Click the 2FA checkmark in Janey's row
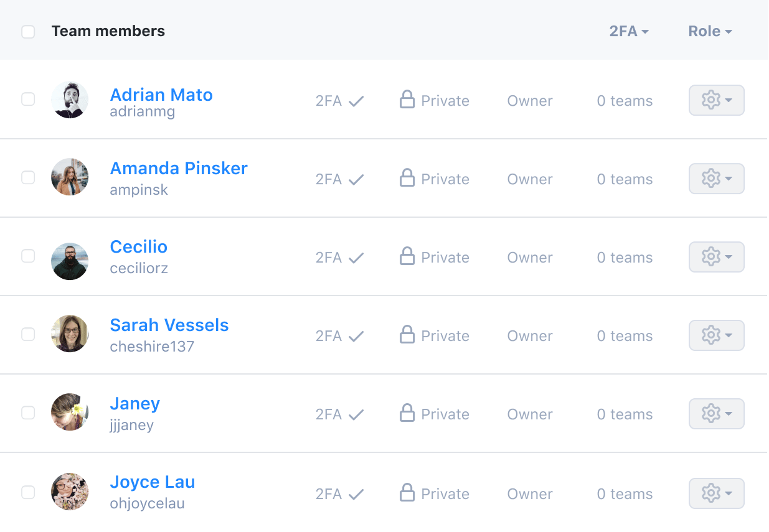This screenshot has height=532, width=769. (356, 415)
